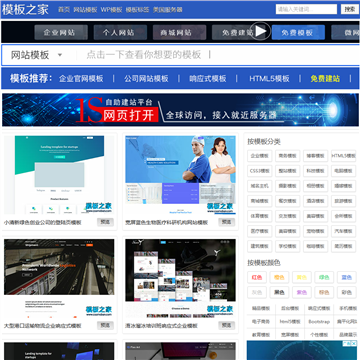Image resolution: width=360 pixels, height=360 pixels.
Task: Click the 模板之家 site logo
Action: pyautogui.click(x=25, y=9)
